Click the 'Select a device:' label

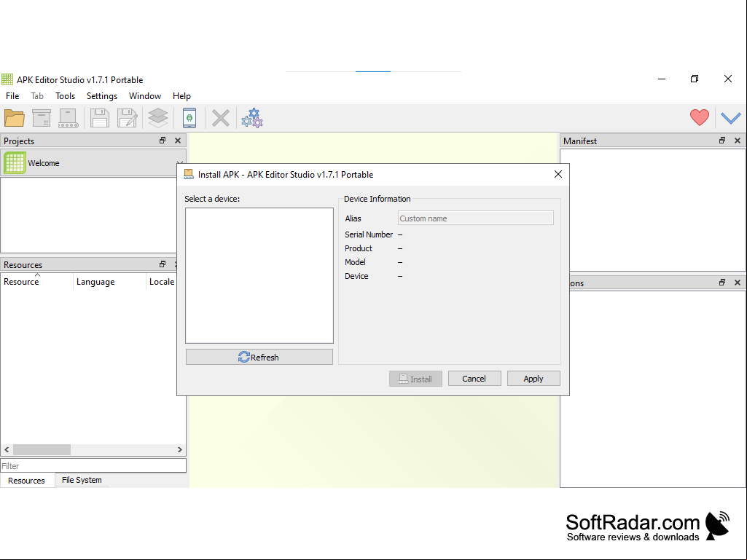(213, 199)
